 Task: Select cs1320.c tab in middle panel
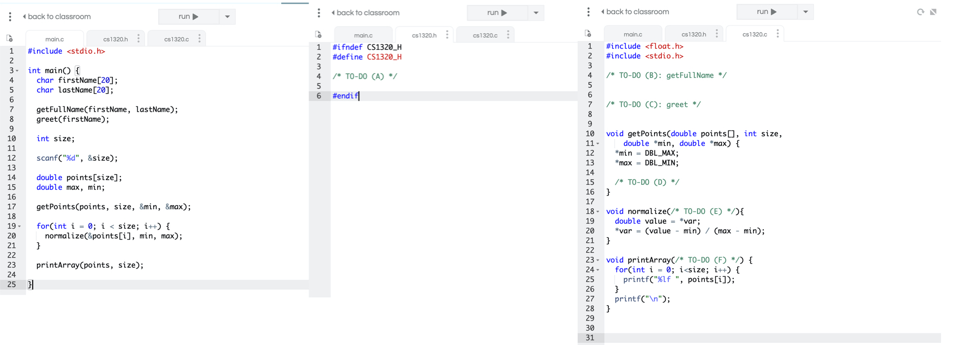point(485,35)
